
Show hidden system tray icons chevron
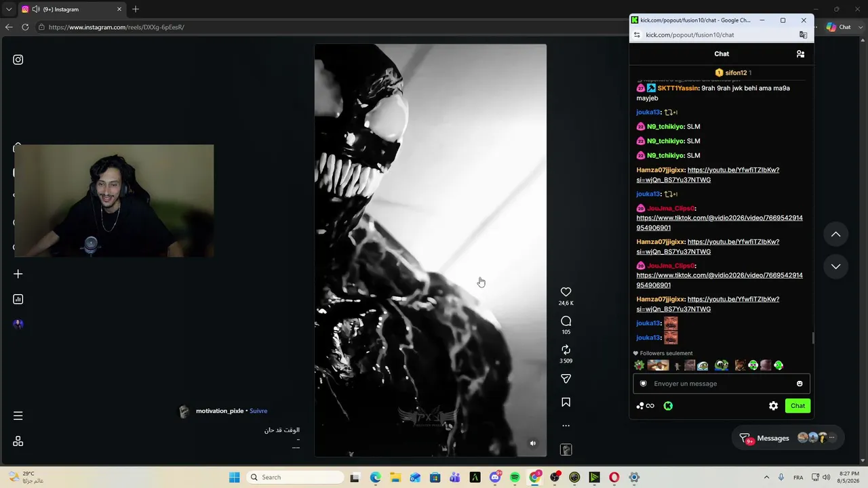coord(766,477)
